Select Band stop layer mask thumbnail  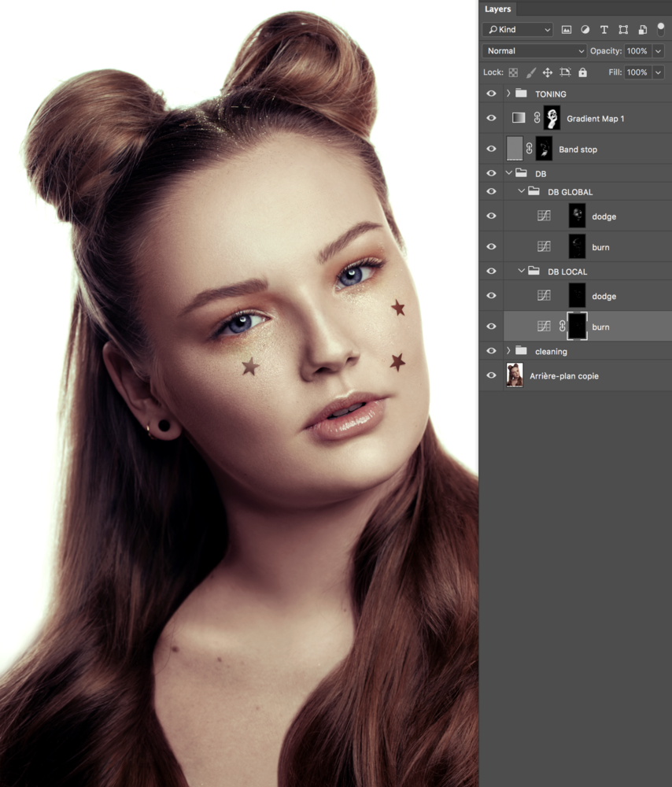point(544,149)
